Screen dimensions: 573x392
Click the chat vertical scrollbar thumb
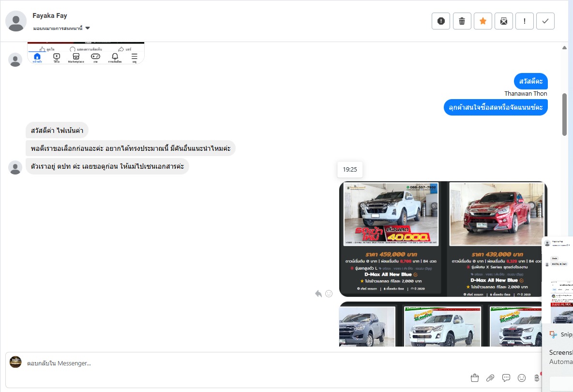tap(564, 114)
